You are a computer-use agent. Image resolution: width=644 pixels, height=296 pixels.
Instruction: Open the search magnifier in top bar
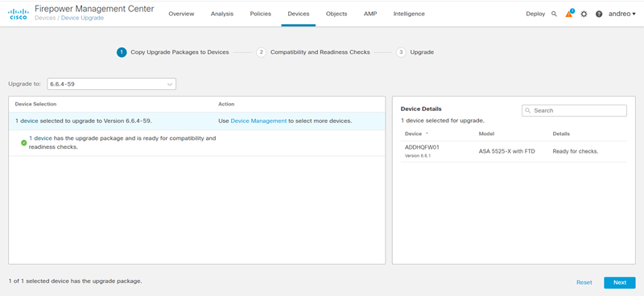click(554, 14)
